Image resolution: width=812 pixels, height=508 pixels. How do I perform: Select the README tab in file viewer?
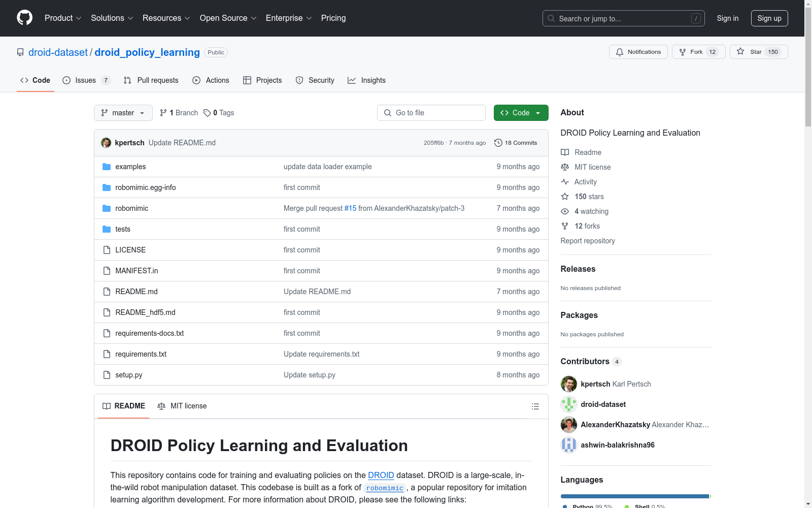[x=124, y=406]
